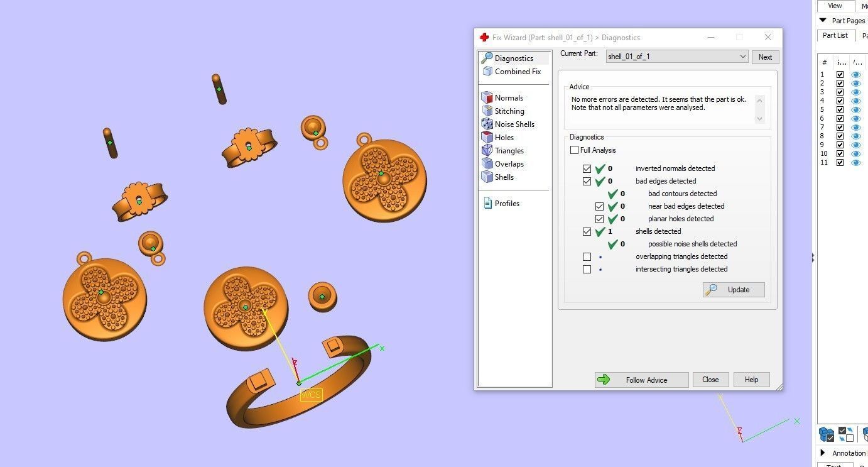This screenshot has width=868, height=467.
Task: Toggle visibility eye of part 9
Action: click(856, 145)
